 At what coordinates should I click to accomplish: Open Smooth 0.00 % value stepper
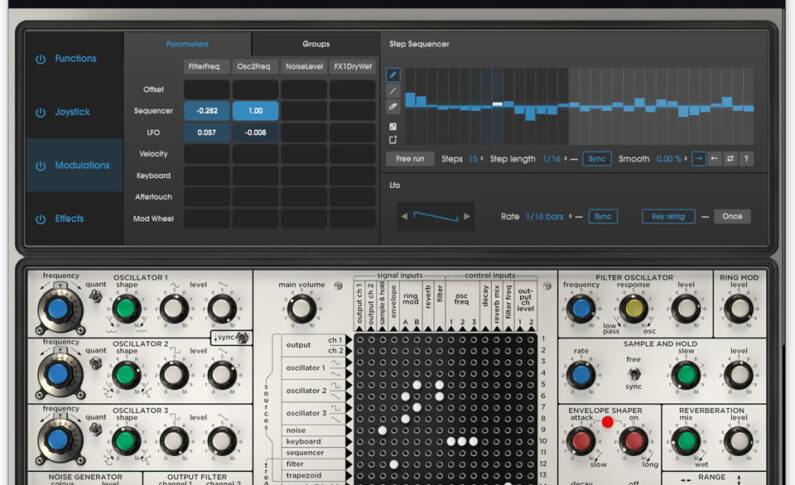[x=671, y=159]
